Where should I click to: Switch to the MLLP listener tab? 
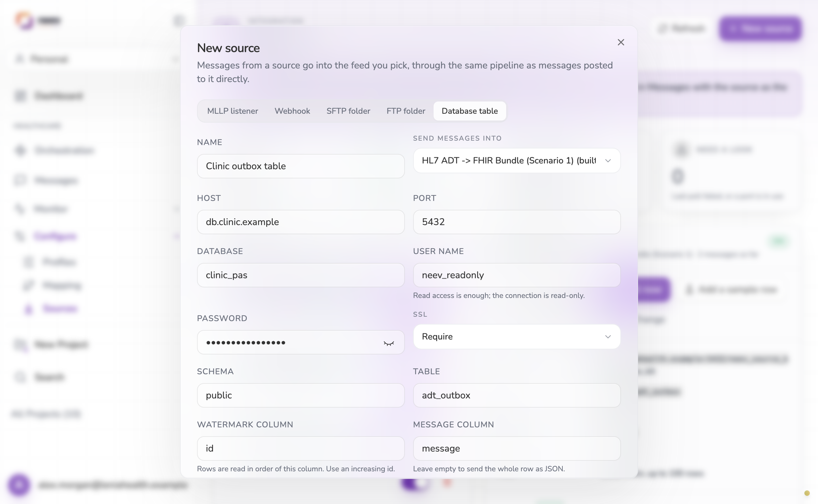[232, 111]
